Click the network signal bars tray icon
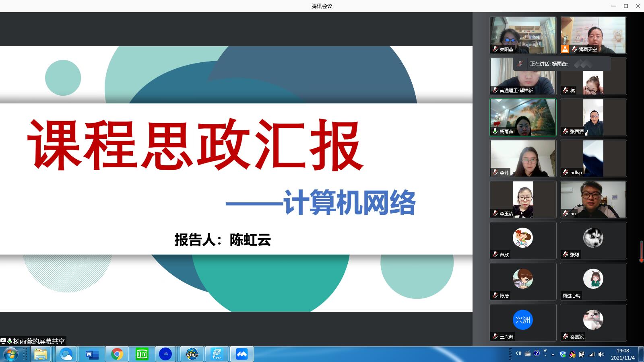644x362 pixels. coord(592,354)
